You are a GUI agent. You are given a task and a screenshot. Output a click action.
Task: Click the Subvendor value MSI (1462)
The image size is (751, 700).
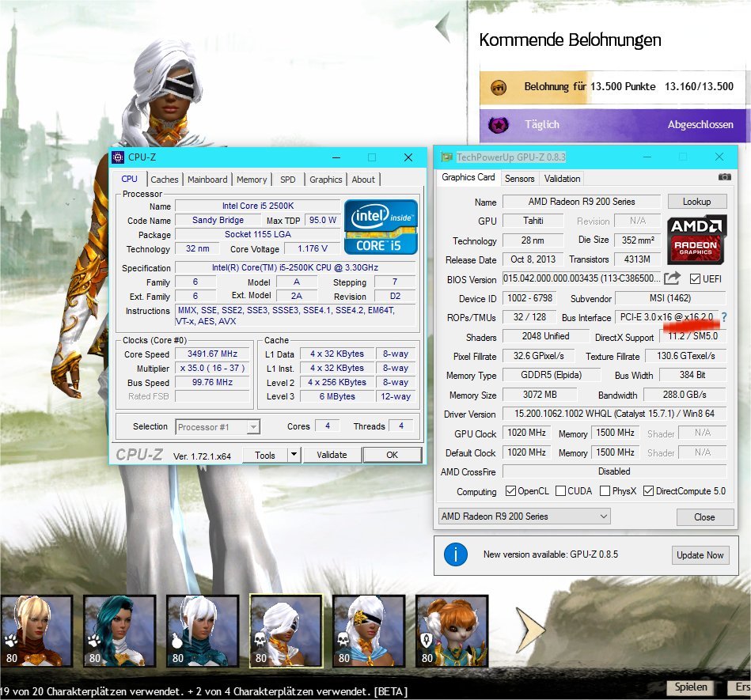click(x=670, y=298)
